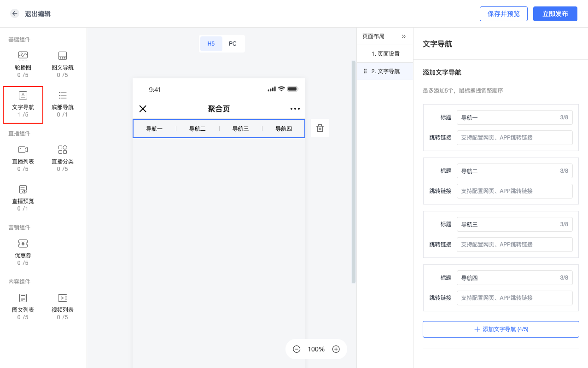Add a 底部导航 bottom navigation component

pos(63,104)
